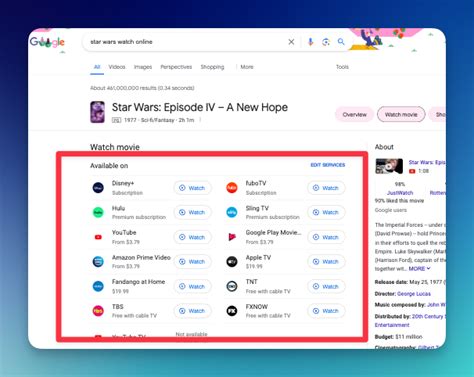Click the Apple TV service logo

[232, 262]
